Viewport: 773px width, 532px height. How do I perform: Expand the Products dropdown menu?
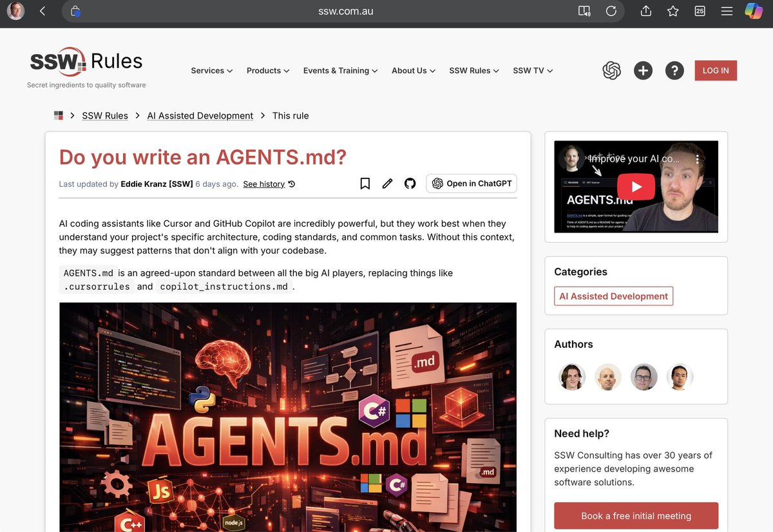(268, 71)
